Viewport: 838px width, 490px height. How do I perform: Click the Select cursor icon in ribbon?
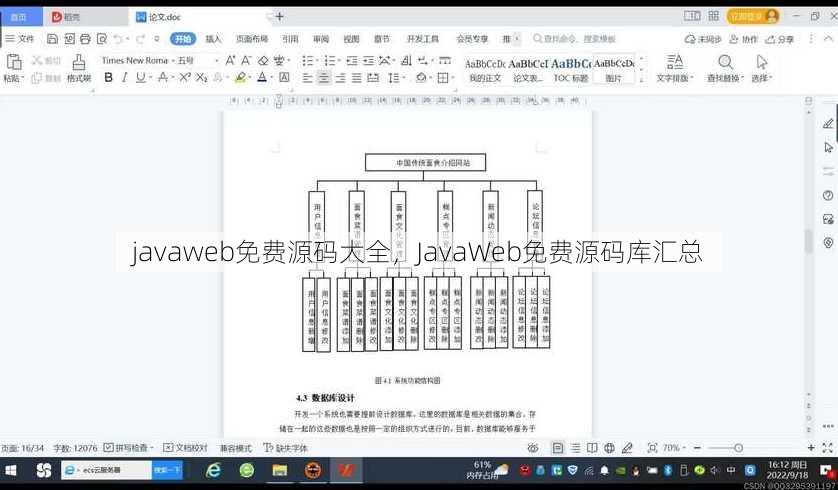pyautogui.click(x=762, y=62)
